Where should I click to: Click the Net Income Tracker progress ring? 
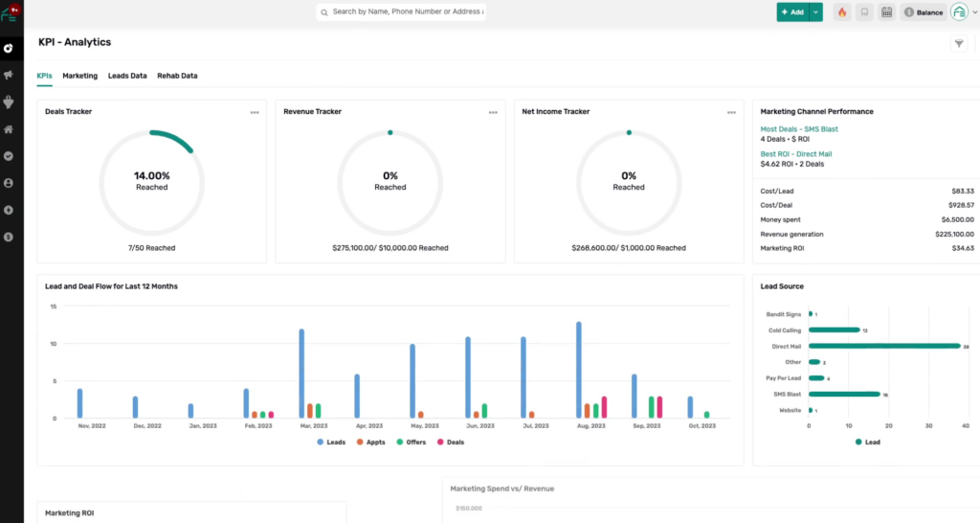629,183
